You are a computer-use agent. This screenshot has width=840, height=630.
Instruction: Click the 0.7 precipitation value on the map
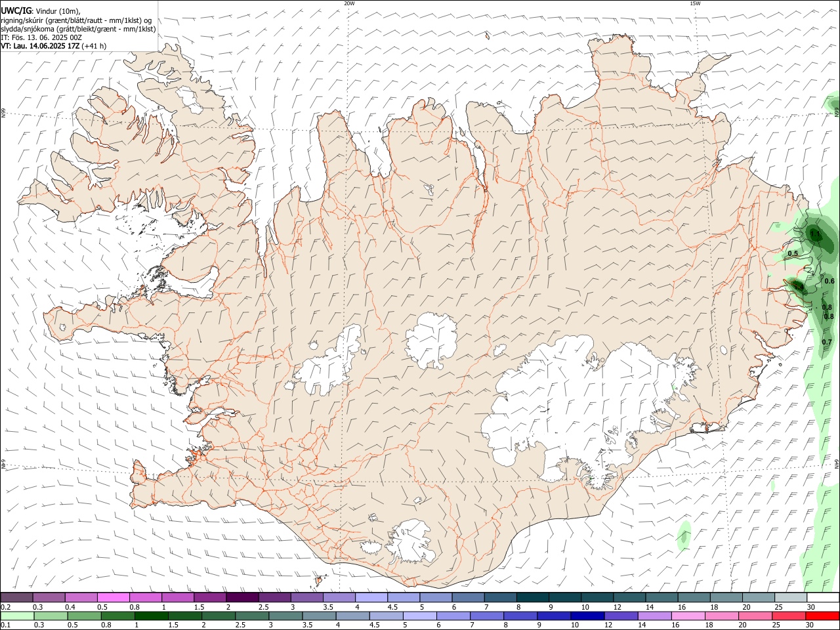click(x=827, y=342)
